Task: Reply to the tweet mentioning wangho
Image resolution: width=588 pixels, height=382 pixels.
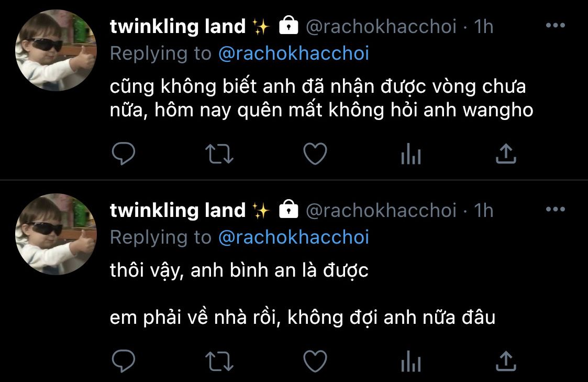Action: (124, 154)
